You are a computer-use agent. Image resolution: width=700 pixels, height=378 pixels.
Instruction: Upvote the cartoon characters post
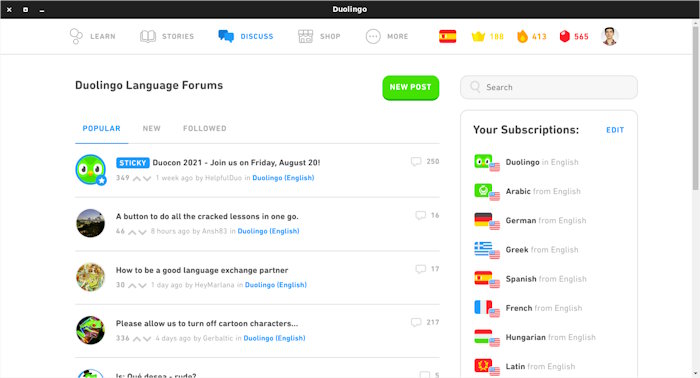tap(137, 339)
